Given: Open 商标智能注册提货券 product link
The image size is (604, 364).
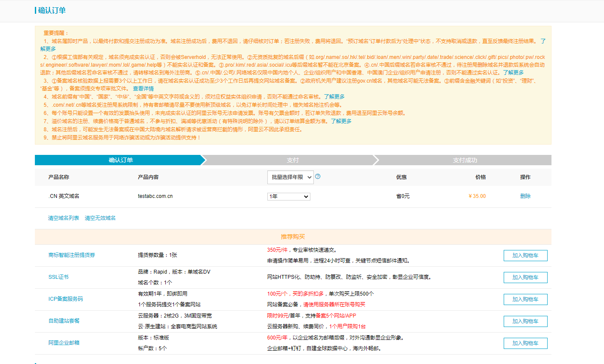Looking at the screenshot, I should 72,255.
